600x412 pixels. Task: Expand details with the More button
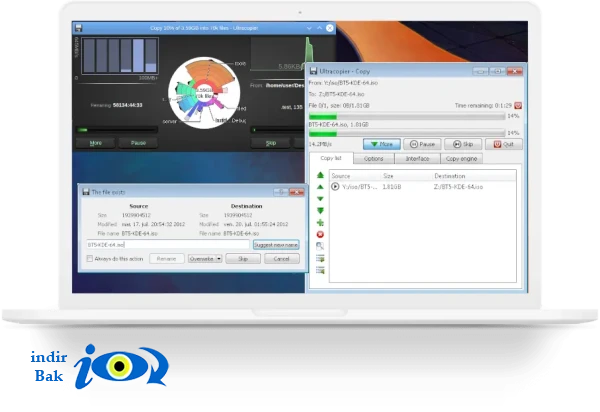click(x=382, y=144)
